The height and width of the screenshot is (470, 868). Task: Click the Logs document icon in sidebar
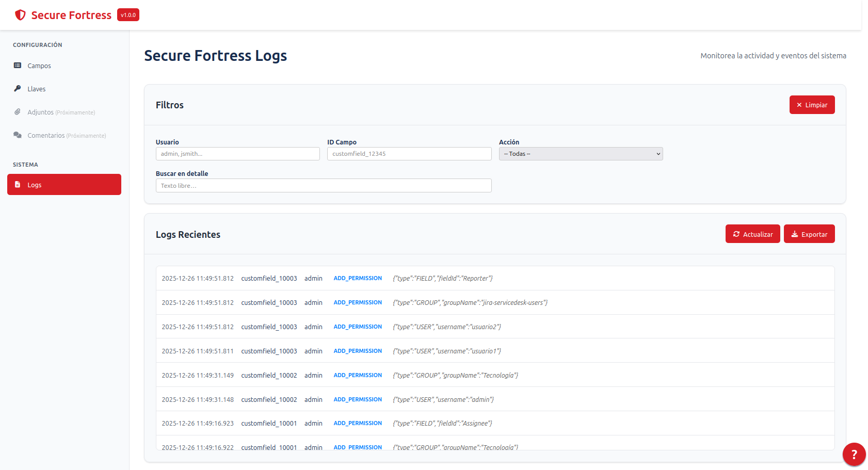point(18,185)
